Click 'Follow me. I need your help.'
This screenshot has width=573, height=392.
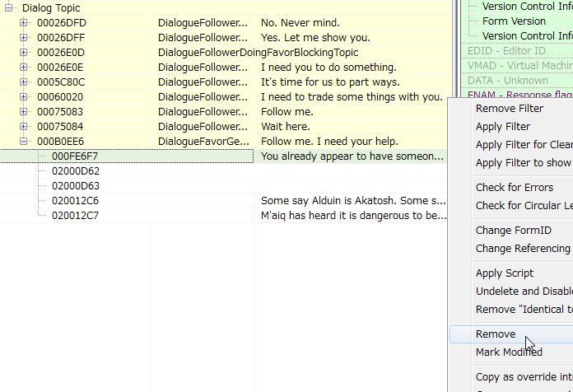pyautogui.click(x=329, y=141)
